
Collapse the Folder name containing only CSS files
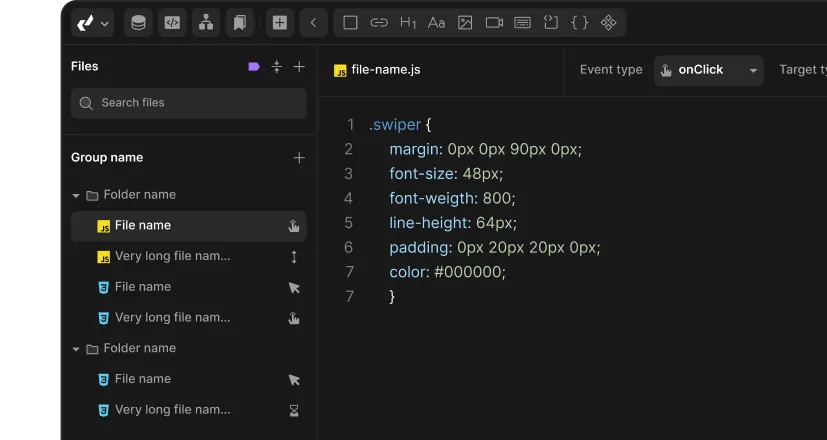(x=75, y=349)
